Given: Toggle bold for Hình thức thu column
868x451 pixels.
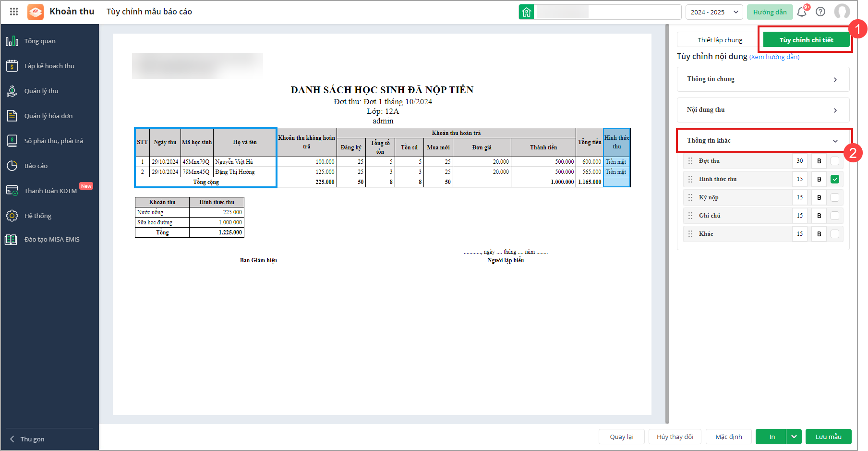Looking at the screenshot, I should pyautogui.click(x=819, y=179).
